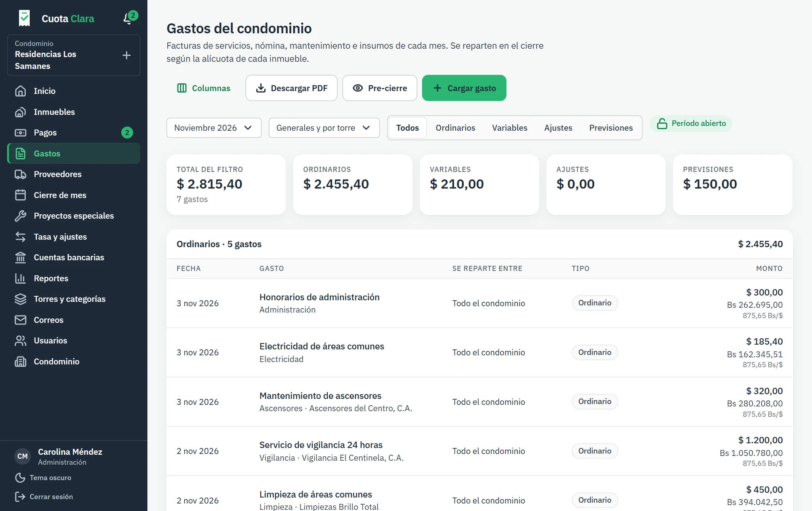Open Electricidad de áreas comunes expense
Screen dimensions: 812x511
pos(480,353)
